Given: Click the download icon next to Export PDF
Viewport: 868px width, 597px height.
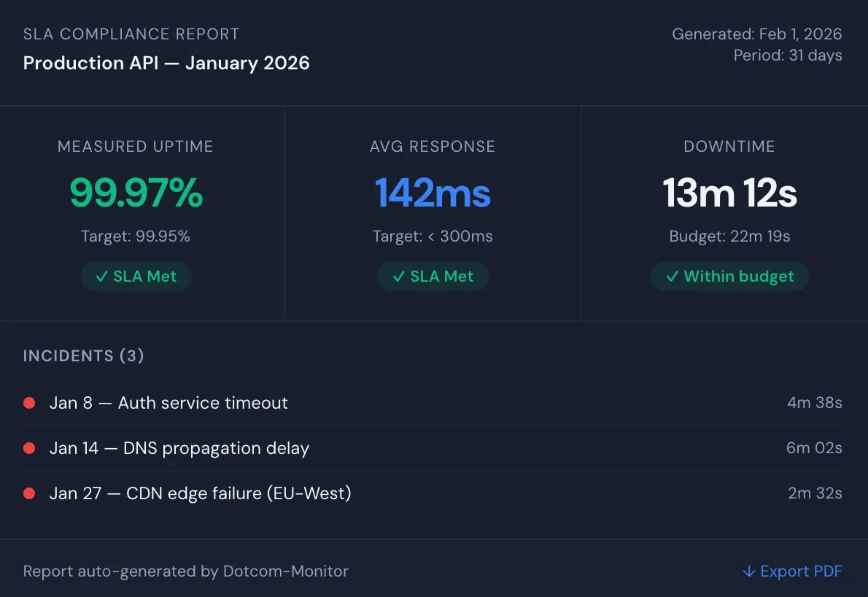Looking at the screenshot, I should (x=748, y=571).
